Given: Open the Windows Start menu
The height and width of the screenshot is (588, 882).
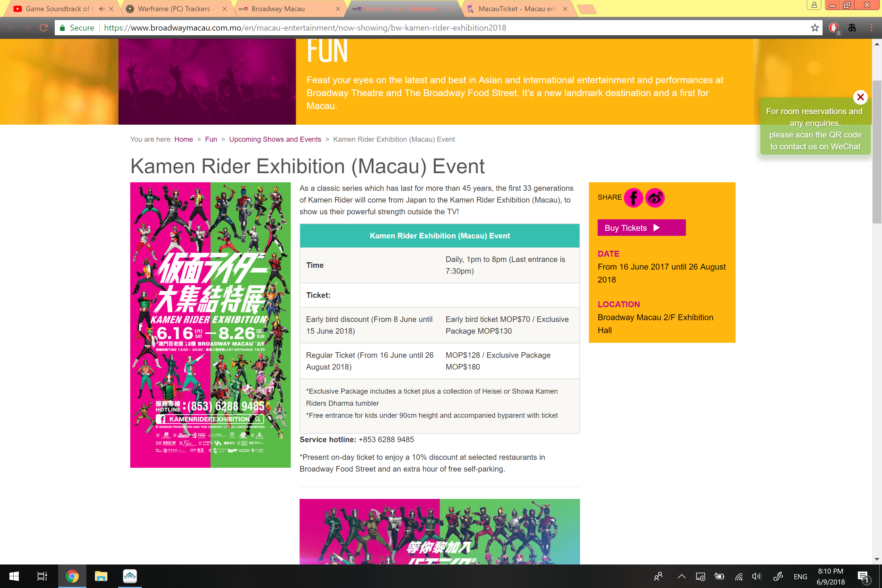Looking at the screenshot, I should point(14,576).
